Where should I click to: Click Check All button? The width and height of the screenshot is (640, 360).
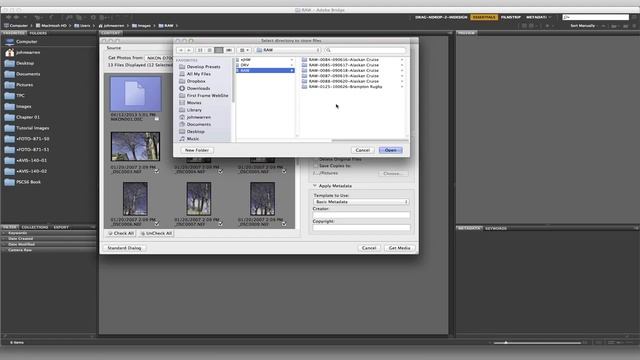click(x=121, y=233)
